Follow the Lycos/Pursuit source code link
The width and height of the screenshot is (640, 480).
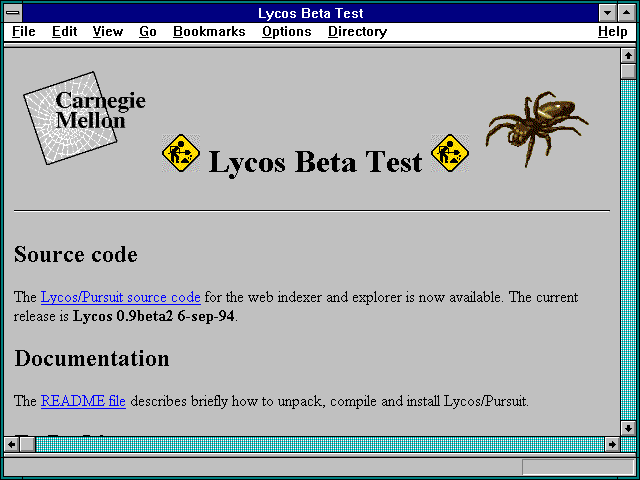[x=120, y=297]
